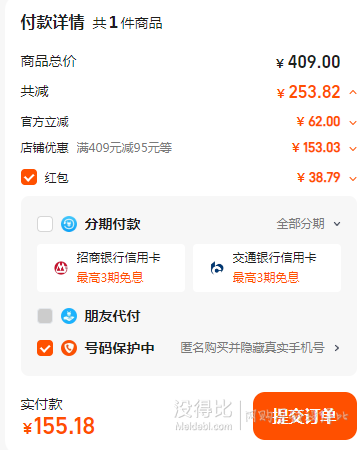Click the orange number protection shield icon

point(69,348)
